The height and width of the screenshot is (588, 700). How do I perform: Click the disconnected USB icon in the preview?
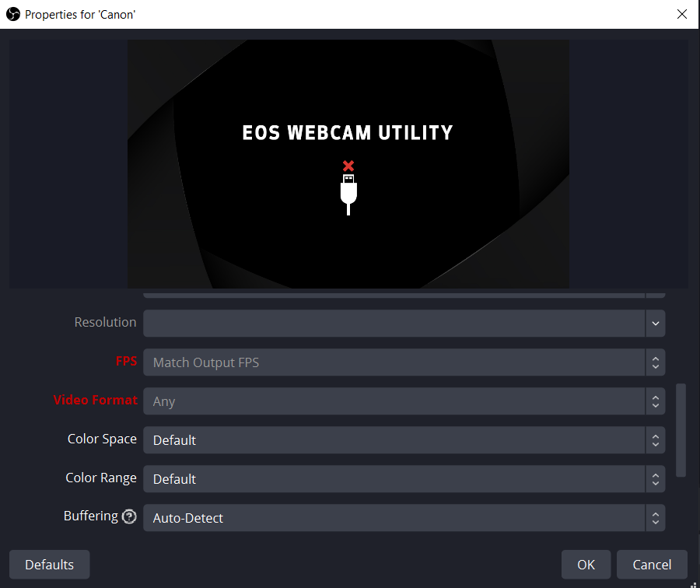coord(348,187)
